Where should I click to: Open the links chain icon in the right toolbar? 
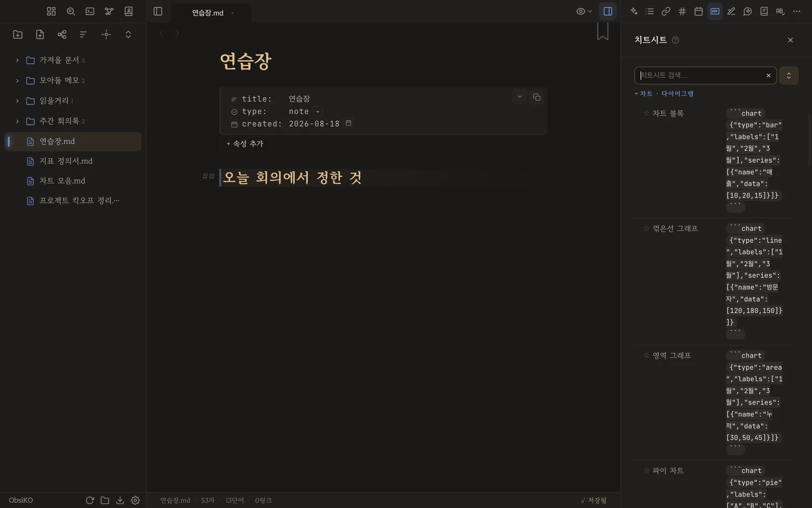click(x=666, y=11)
